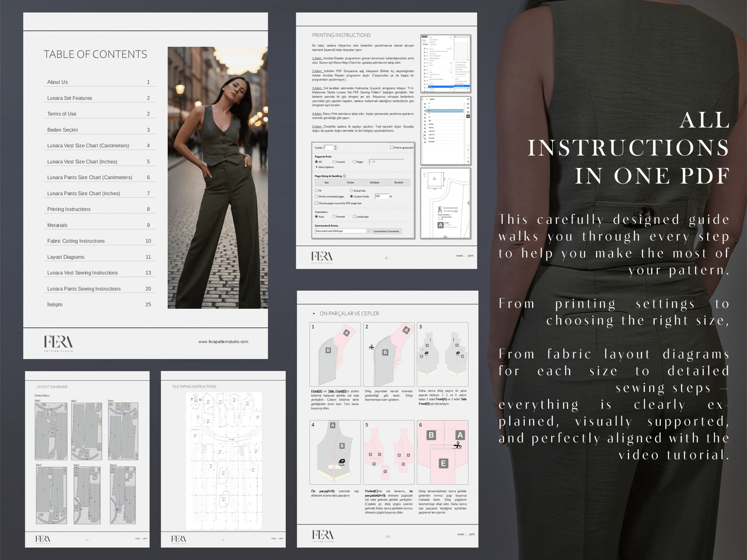This screenshot has height=560, width=747.
Task: Toggle visibility of the Labeling layer
Action: [x=425, y=124]
